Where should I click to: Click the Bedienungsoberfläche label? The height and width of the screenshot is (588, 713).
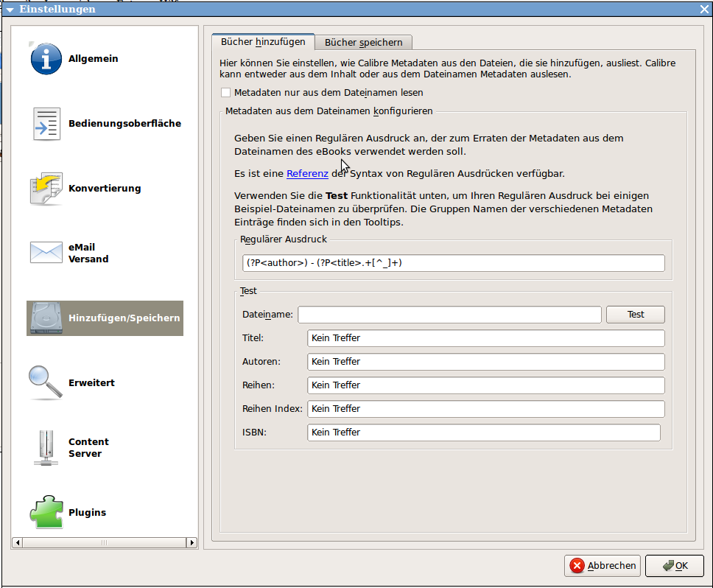[x=124, y=124]
